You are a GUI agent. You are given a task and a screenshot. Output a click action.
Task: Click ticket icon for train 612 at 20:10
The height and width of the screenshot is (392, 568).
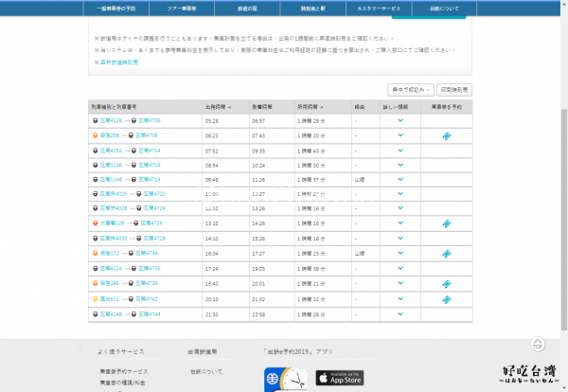tap(446, 298)
